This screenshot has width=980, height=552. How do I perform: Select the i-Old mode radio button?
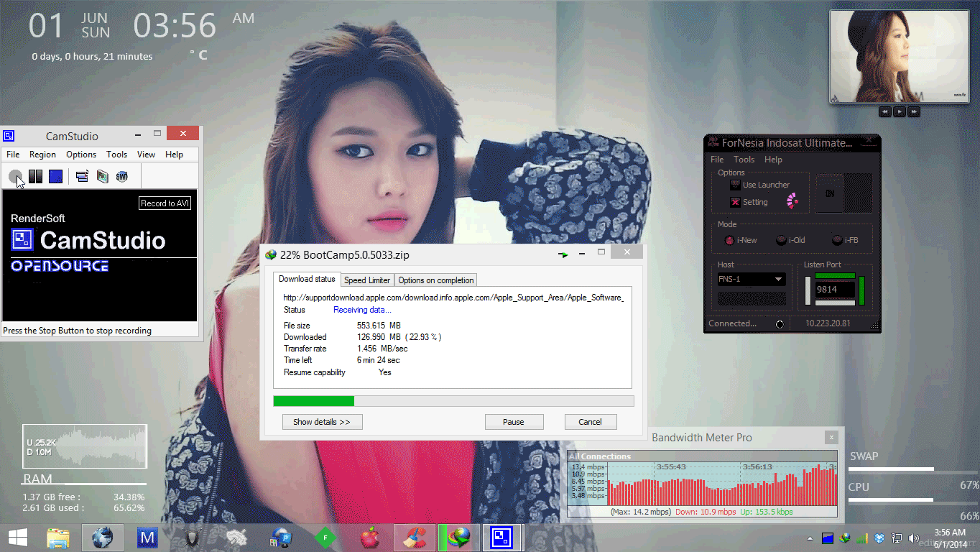(780, 240)
